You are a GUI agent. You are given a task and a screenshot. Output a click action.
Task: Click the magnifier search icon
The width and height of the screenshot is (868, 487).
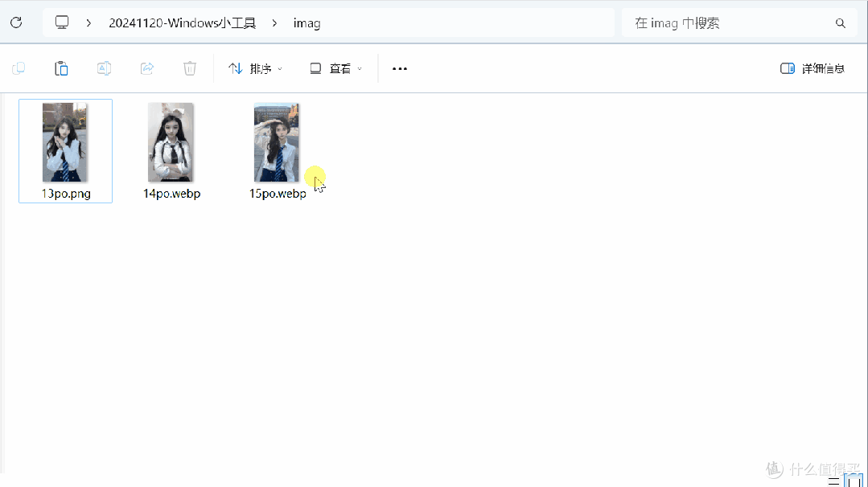[841, 23]
